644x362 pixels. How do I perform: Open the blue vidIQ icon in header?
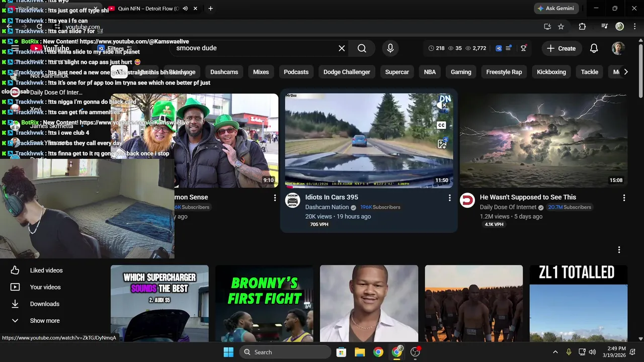(x=499, y=48)
